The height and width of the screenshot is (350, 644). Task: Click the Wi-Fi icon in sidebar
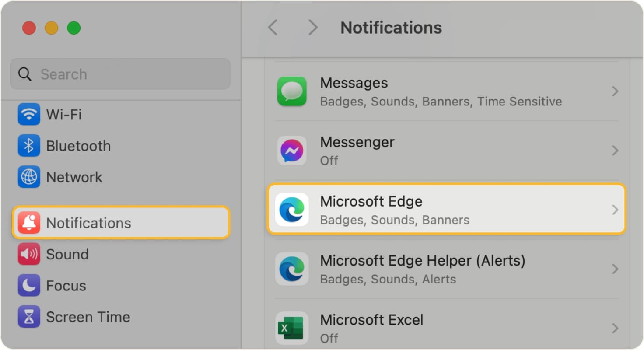[x=29, y=115]
